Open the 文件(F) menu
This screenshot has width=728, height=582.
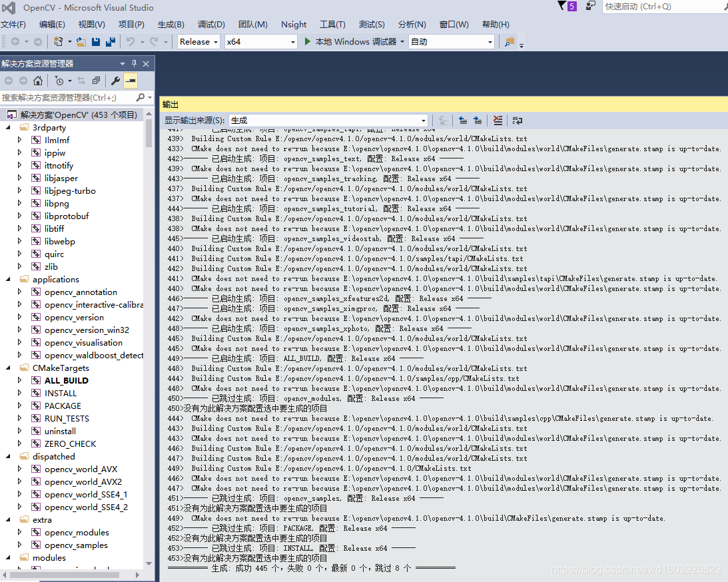13,24
